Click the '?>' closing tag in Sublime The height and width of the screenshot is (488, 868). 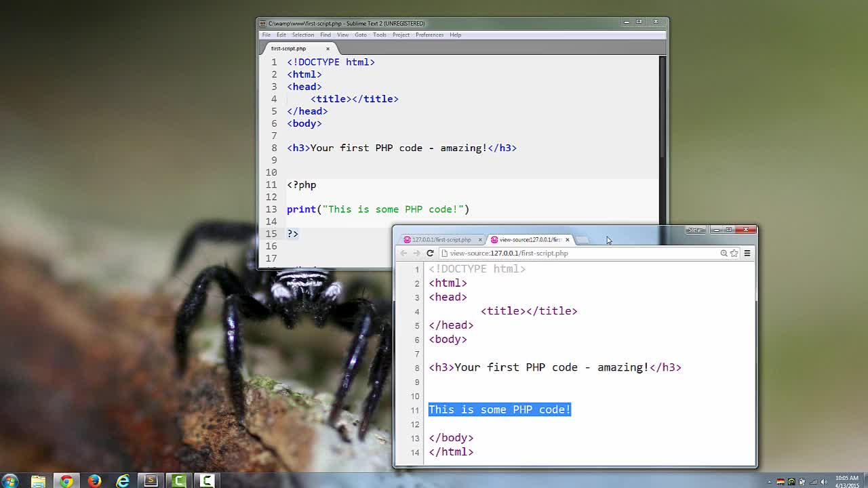click(x=292, y=233)
